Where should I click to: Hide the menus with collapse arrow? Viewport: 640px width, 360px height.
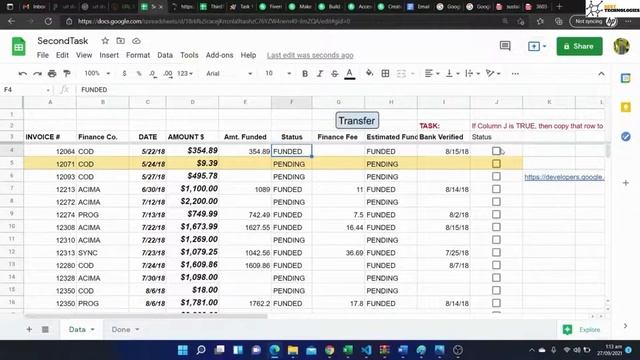601,74
